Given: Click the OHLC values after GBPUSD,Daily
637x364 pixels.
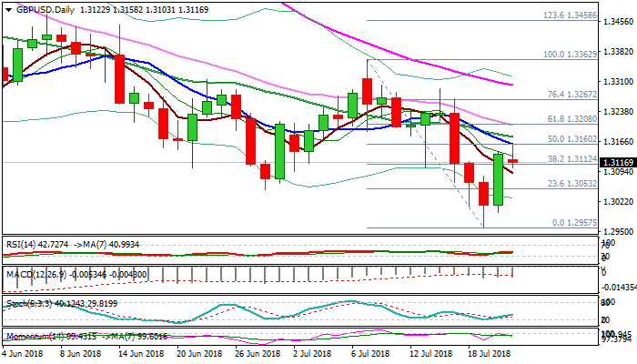Looking at the screenshot, I should (x=144, y=10).
